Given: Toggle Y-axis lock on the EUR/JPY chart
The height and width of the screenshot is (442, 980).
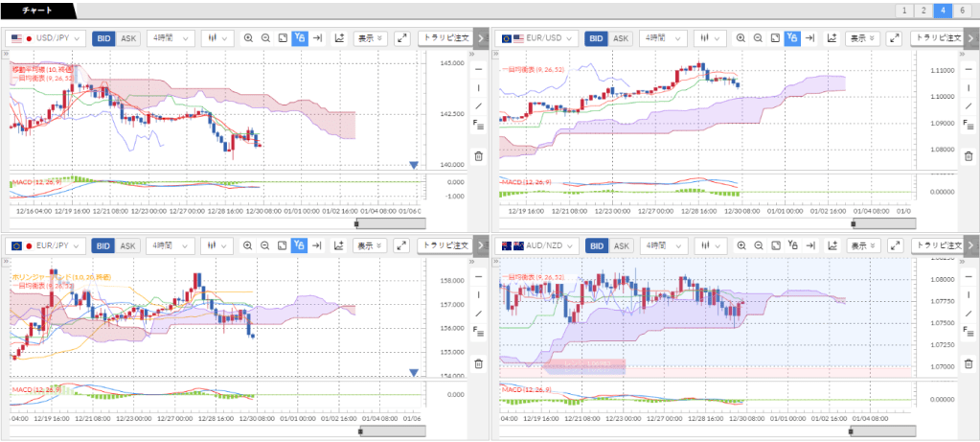Looking at the screenshot, I should click(300, 244).
